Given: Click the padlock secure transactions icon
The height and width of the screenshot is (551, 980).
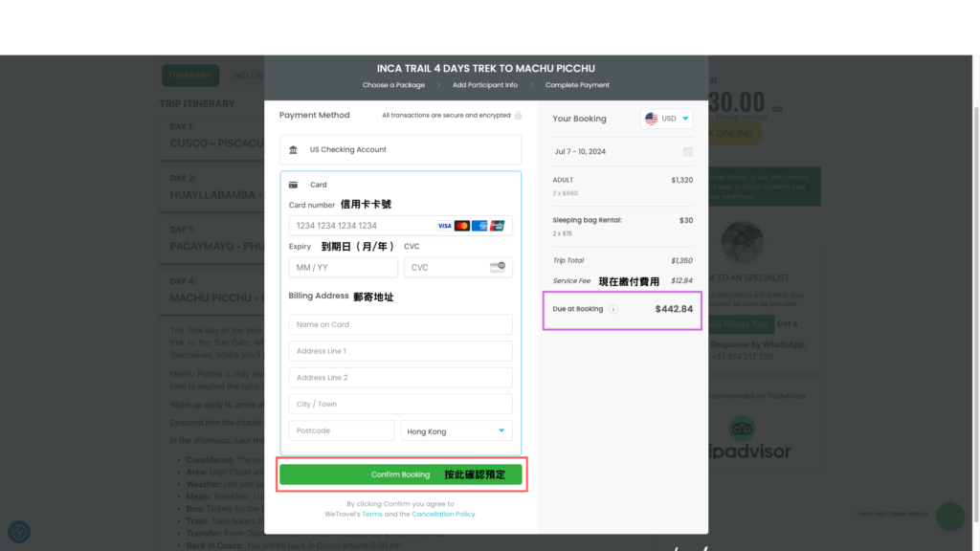Looking at the screenshot, I should [518, 116].
